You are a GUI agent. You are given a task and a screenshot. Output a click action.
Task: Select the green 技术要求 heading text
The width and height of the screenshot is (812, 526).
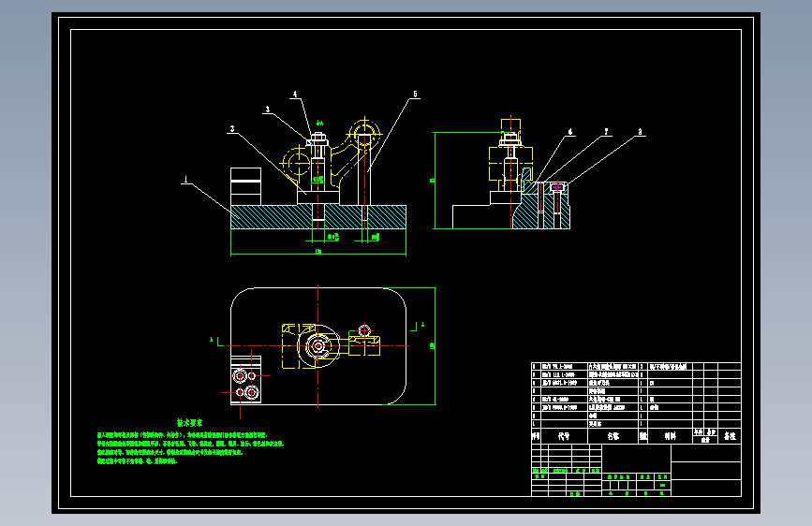(x=190, y=423)
